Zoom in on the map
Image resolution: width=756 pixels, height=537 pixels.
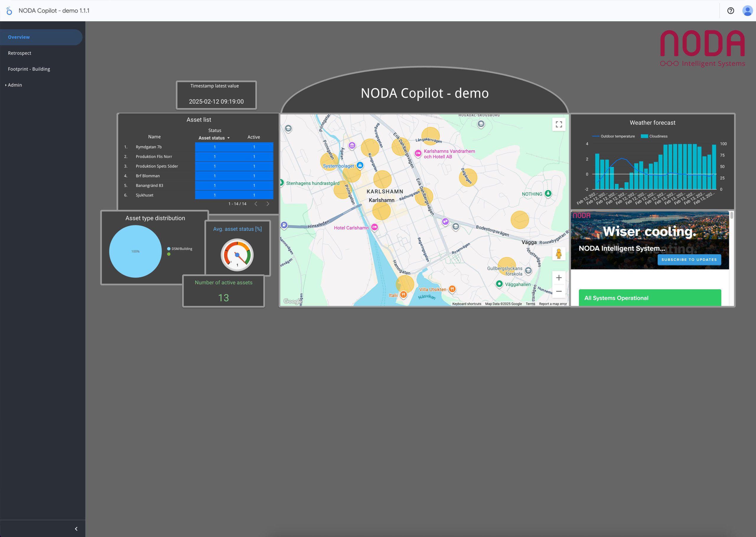coord(559,278)
